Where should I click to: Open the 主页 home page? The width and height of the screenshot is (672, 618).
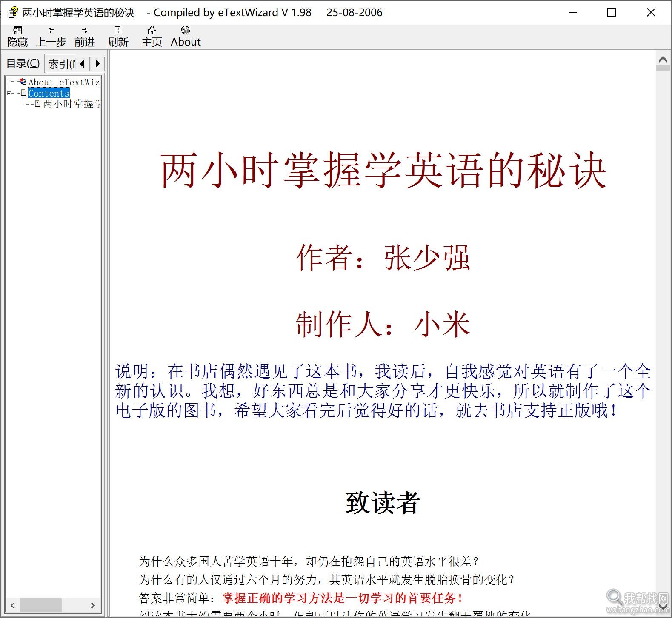(152, 36)
